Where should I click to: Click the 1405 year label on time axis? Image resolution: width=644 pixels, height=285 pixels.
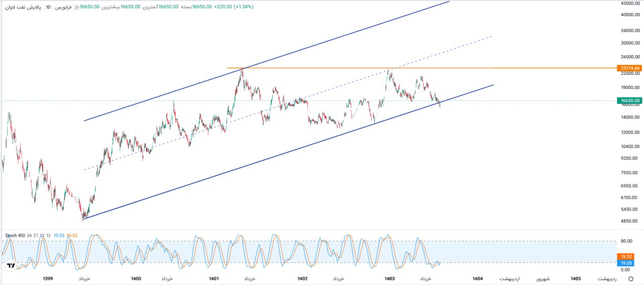(x=576, y=278)
